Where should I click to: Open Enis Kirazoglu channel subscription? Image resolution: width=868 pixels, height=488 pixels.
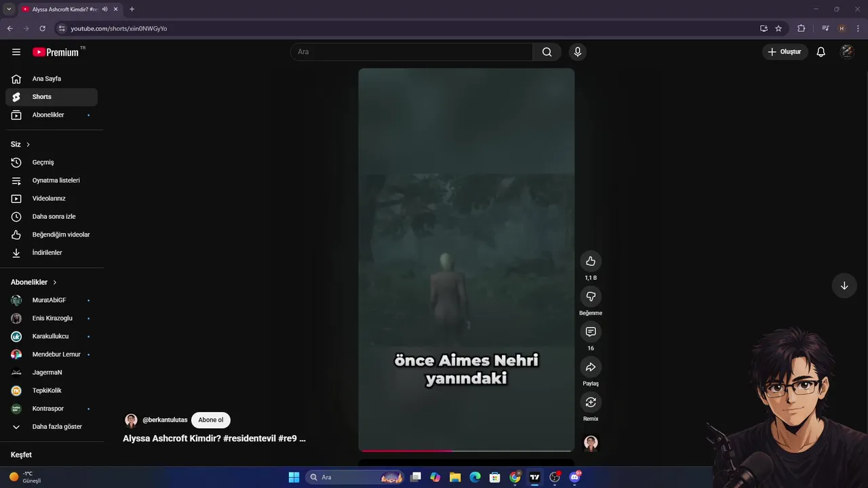(x=52, y=319)
